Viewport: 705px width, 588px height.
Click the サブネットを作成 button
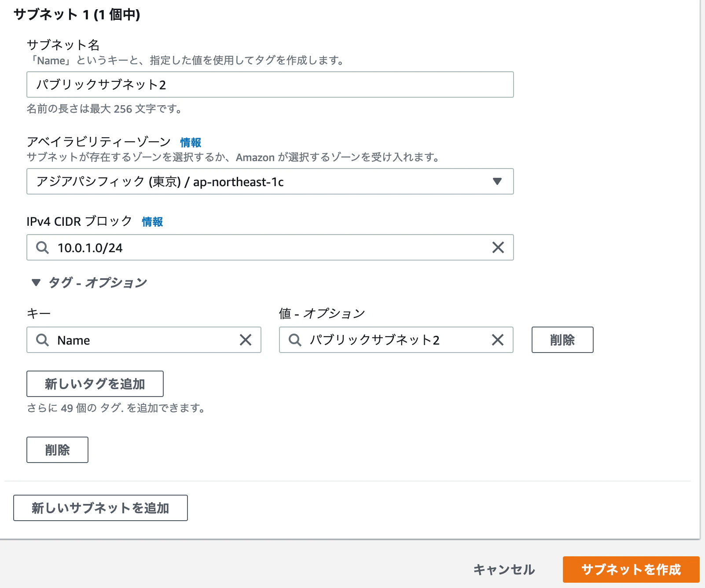(631, 570)
